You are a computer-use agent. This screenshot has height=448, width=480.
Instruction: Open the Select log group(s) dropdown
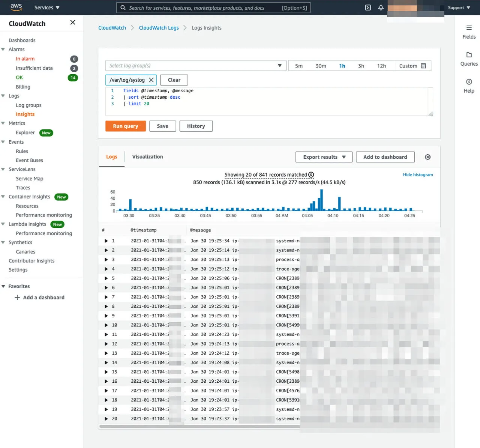coord(196,66)
